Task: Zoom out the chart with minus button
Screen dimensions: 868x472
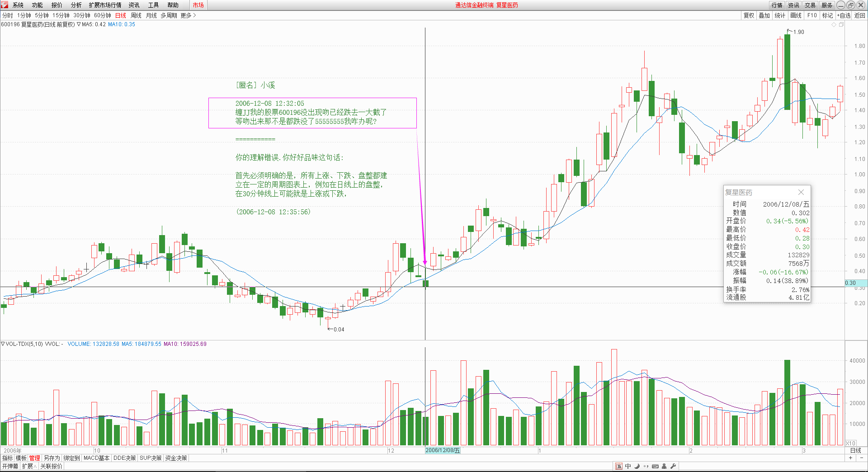Action: (x=862, y=458)
